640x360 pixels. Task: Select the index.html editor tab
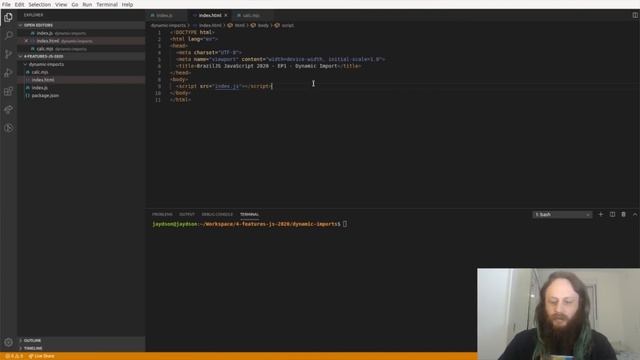pos(210,16)
